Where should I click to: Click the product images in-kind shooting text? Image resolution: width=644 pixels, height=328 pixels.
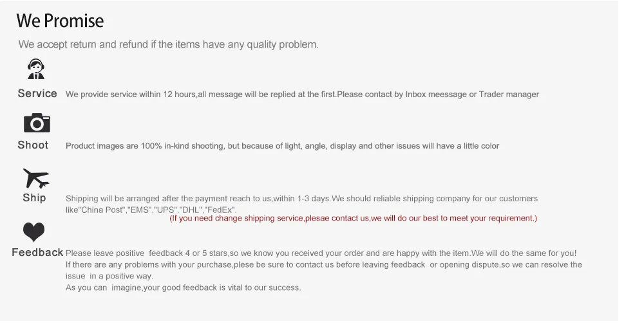coord(283,146)
